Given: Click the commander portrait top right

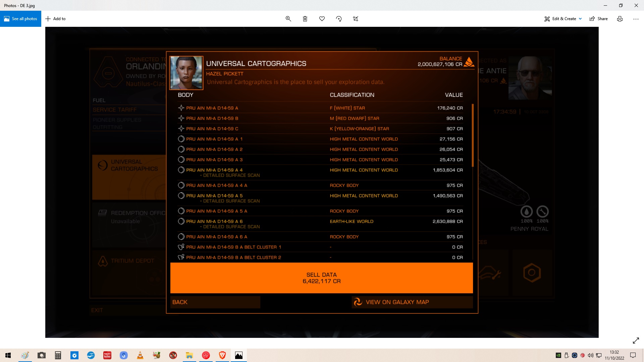Looking at the screenshot, I should [x=530, y=78].
